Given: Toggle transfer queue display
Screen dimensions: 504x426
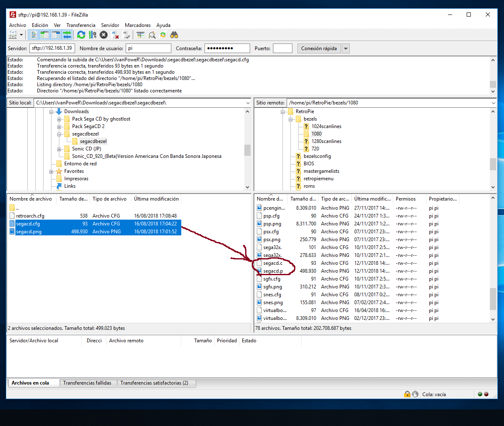Looking at the screenshot, I should (x=67, y=35).
